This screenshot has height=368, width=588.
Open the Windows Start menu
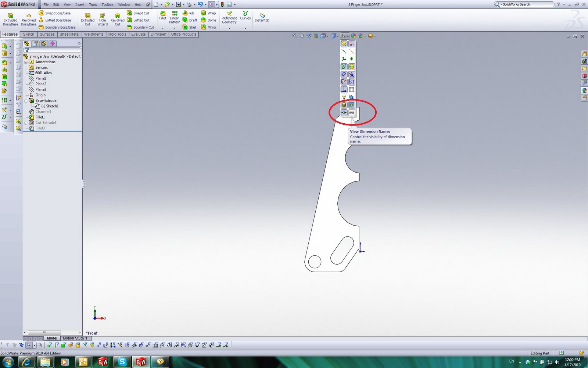point(8,362)
